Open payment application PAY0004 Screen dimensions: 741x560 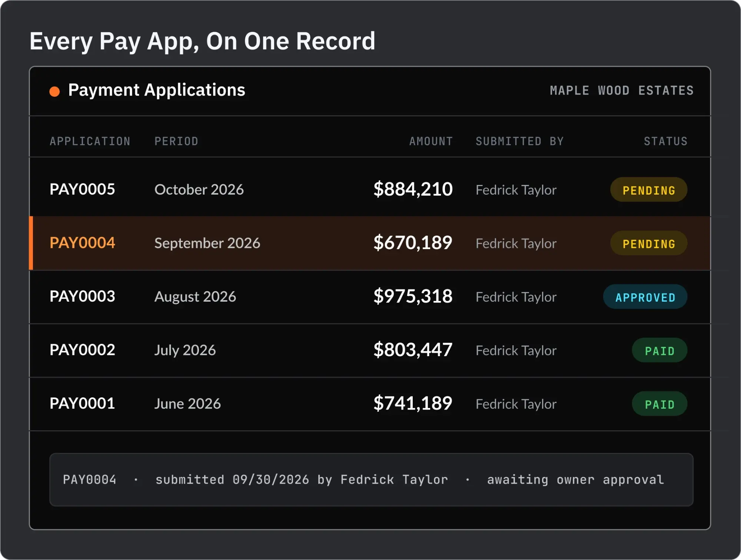[x=82, y=243]
